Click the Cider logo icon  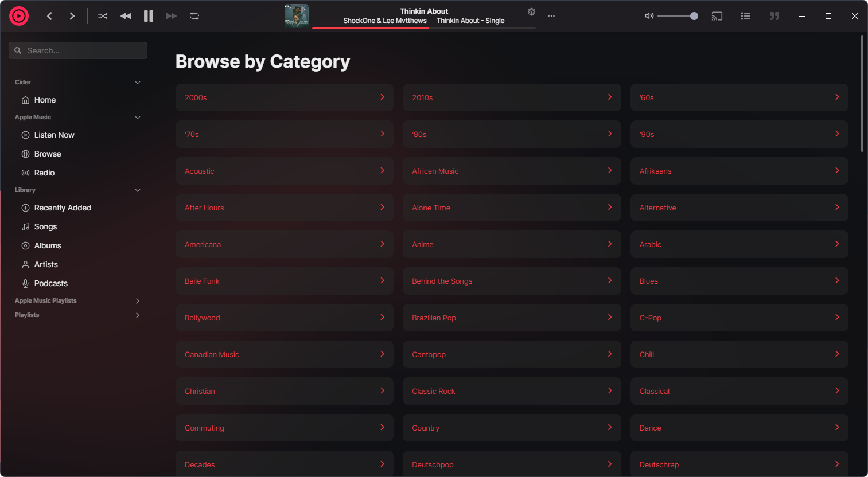tap(19, 16)
